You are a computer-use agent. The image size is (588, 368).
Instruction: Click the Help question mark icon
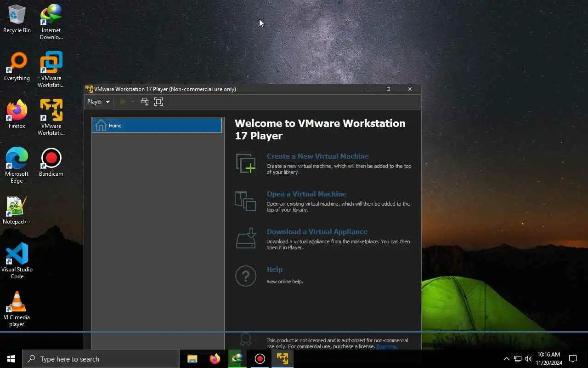tap(245, 276)
